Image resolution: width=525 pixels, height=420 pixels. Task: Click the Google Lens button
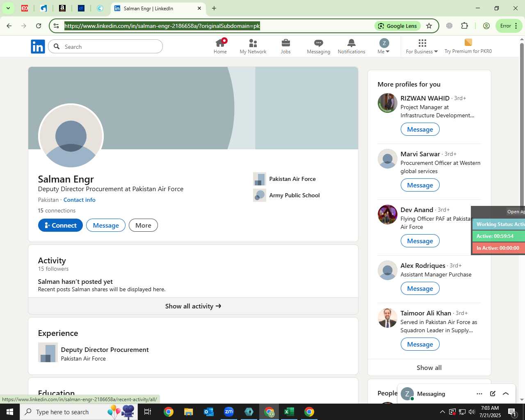pyautogui.click(x=397, y=26)
